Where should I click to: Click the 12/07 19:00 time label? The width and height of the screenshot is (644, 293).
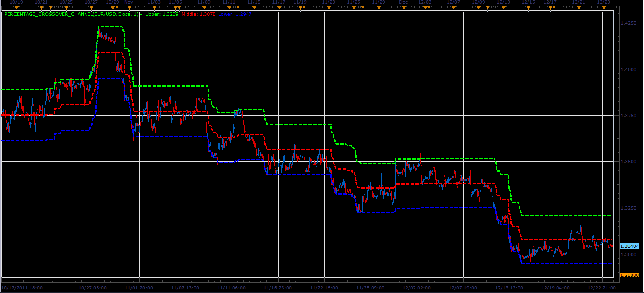click(463, 288)
